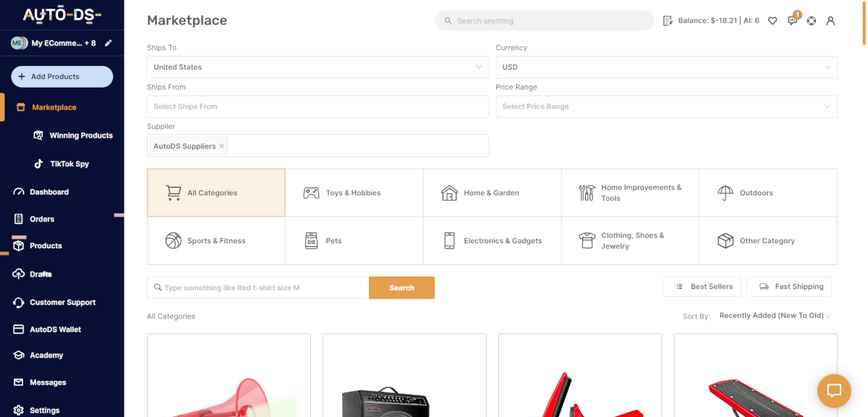
Task: Click the Pets food jar icon
Action: pos(311,241)
